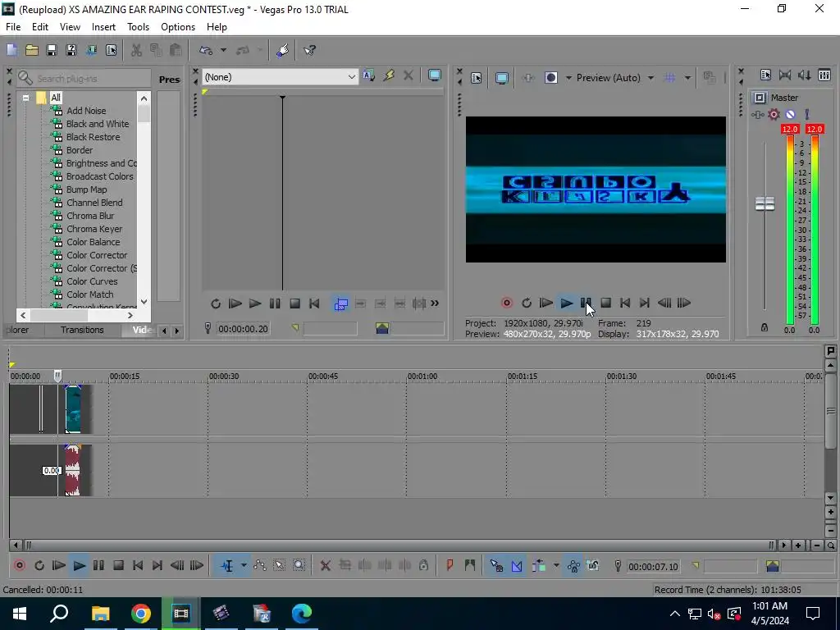
Task: Pause the trimmer playback
Action: pyautogui.click(x=275, y=304)
